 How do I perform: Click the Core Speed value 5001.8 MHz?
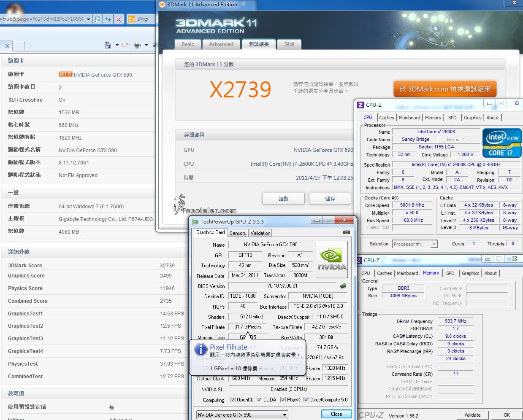point(412,205)
